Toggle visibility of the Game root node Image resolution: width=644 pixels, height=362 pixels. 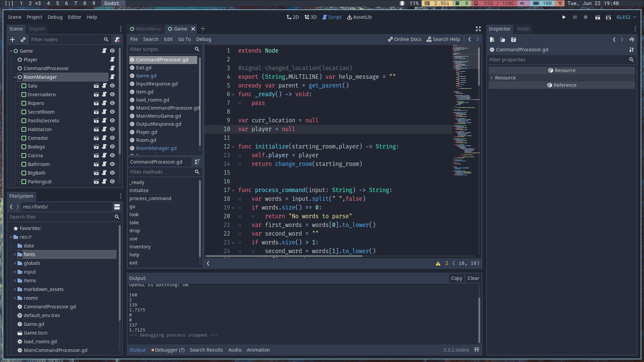coord(112,51)
